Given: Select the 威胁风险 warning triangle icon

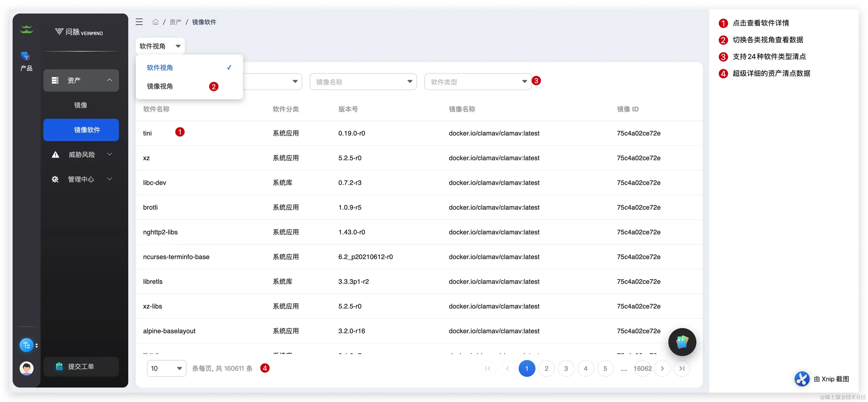Looking at the screenshot, I should 55,154.
